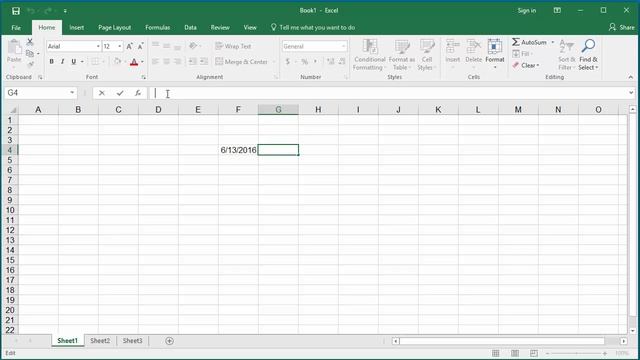Switch to Normal view in status bar

496,353
